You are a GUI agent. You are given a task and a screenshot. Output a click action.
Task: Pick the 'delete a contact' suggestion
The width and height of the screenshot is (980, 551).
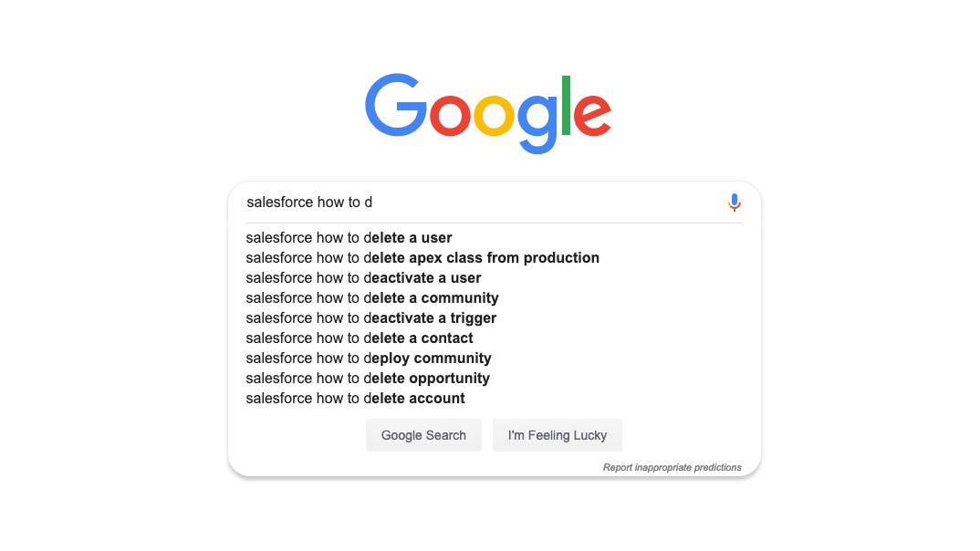click(x=360, y=338)
